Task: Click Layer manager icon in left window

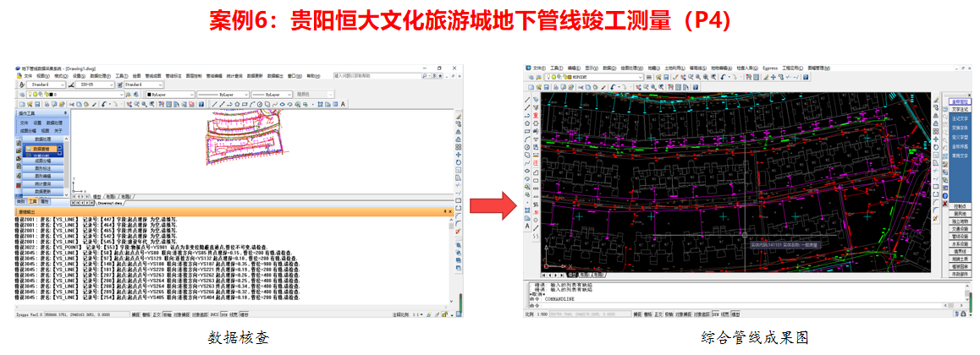Action: click(23, 95)
